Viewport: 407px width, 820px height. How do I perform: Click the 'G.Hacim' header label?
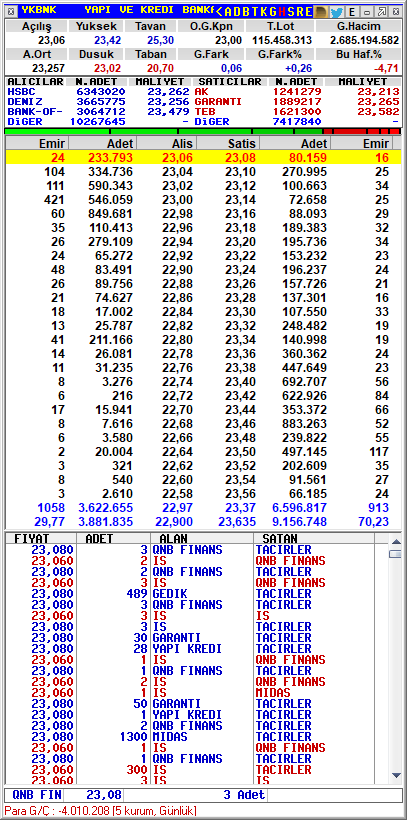pyautogui.click(x=359, y=26)
